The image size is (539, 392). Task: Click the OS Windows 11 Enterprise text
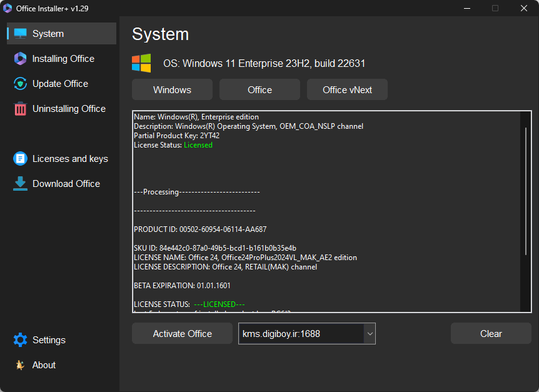tap(264, 64)
